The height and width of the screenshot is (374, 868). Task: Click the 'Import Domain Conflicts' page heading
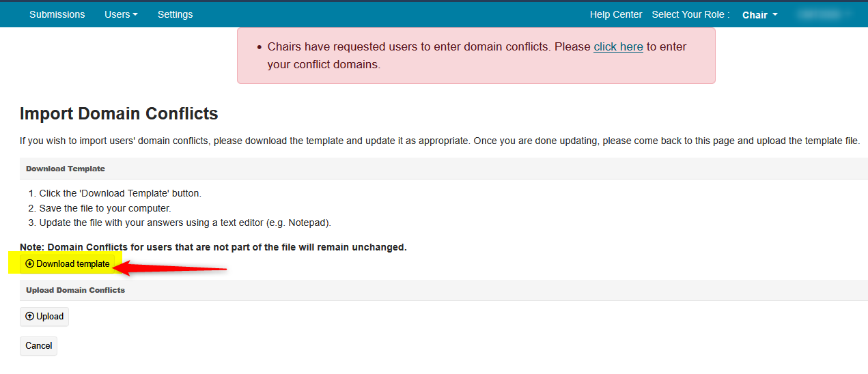click(x=119, y=113)
